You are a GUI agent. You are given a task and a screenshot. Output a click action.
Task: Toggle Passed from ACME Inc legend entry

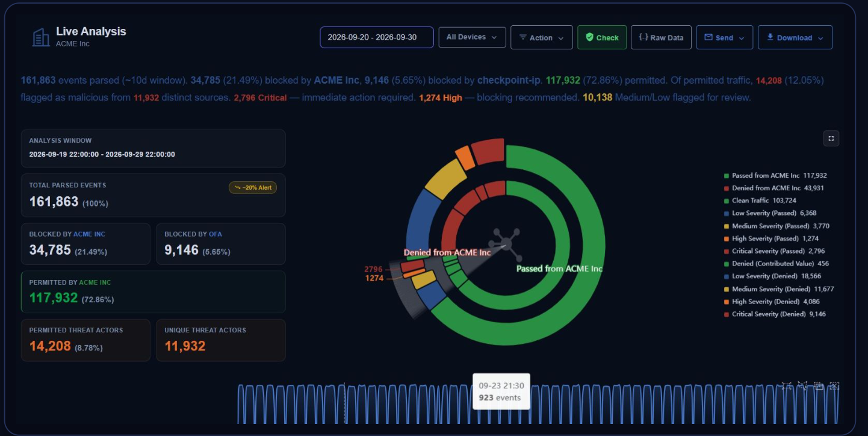775,176
